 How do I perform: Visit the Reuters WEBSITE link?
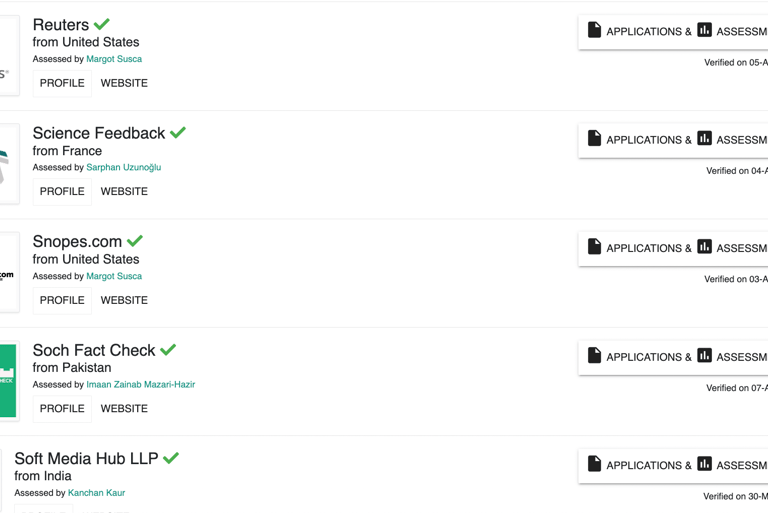tap(124, 83)
